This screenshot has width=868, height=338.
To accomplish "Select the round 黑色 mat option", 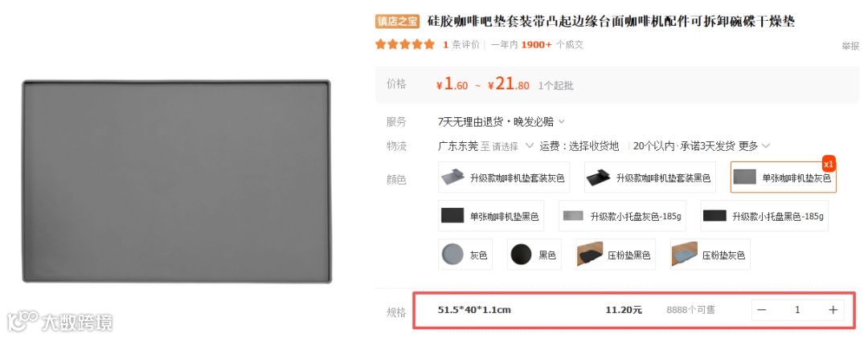I will (x=534, y=255).
